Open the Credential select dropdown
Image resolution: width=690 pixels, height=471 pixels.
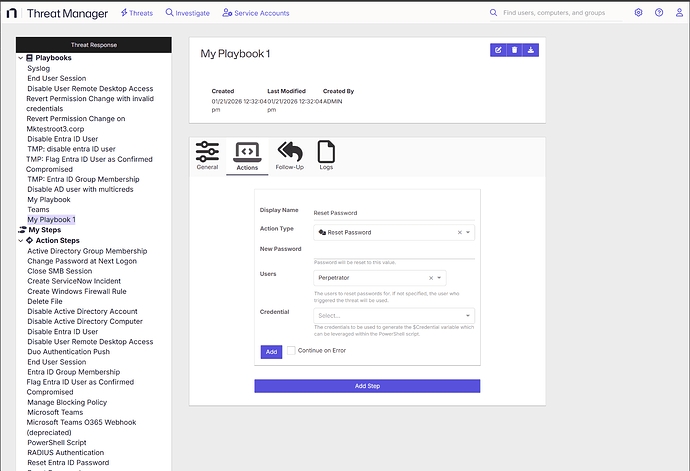[393, 316]
